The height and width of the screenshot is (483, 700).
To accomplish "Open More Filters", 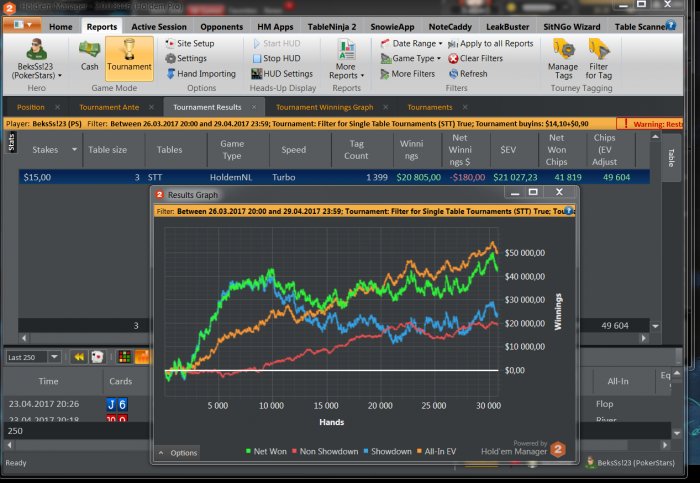I will [407, 74].
